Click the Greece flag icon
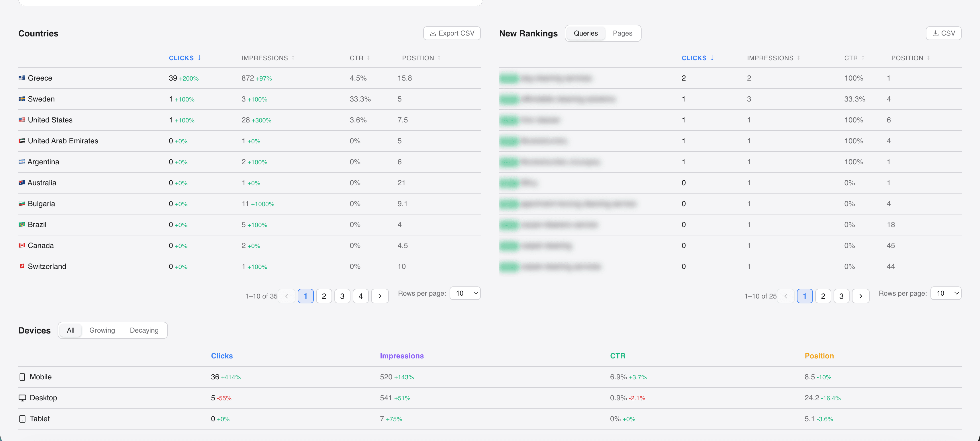Screen dimensions: 980x441 tap(22, 78)
